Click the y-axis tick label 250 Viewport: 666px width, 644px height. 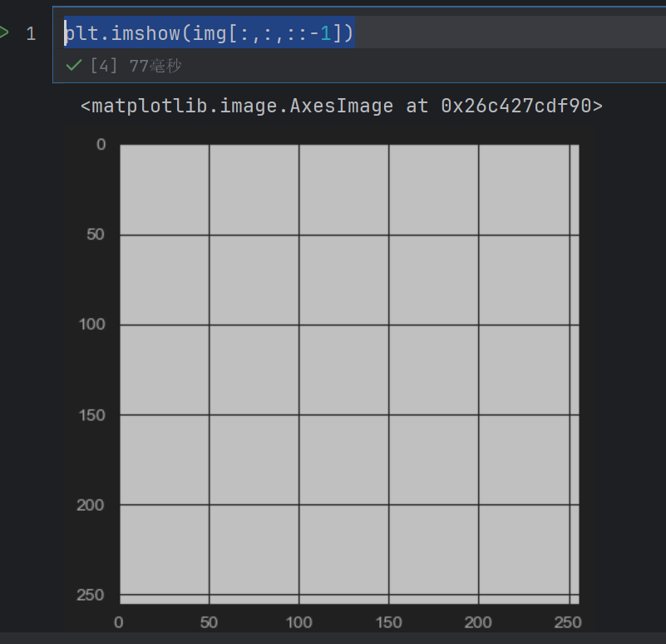click(x=91, y=595)
